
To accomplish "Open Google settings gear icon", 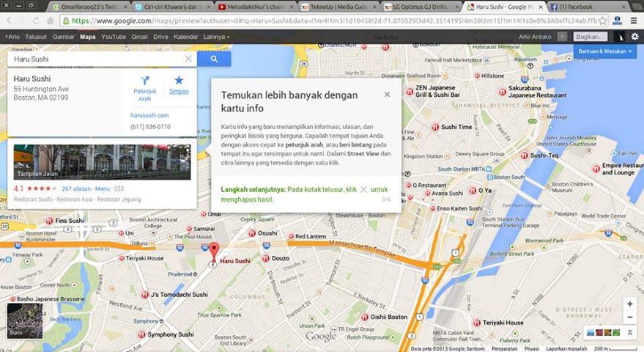I will point(635,37).
